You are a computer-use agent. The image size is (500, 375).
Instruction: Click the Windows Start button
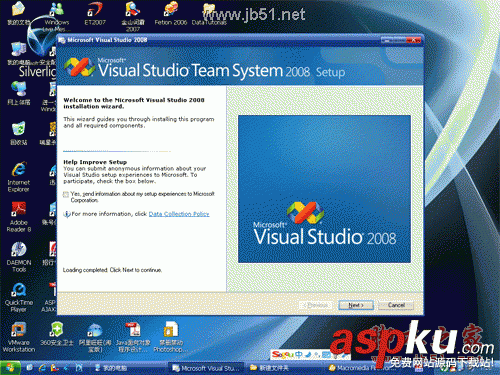click(x=10, y=368)
